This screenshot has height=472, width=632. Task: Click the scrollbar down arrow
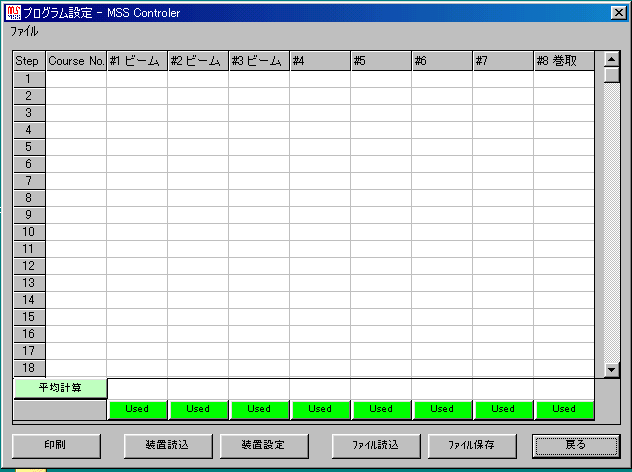pos(612,370)
